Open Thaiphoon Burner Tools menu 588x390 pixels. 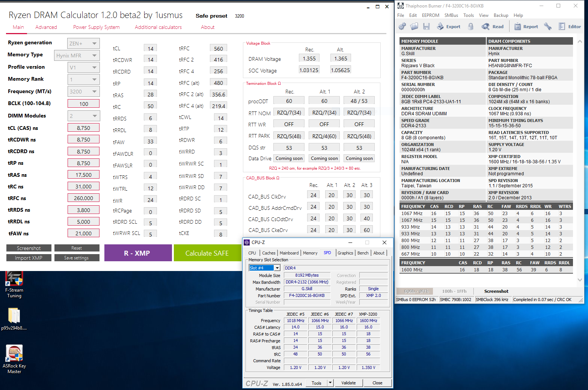[x=469, y=15]
